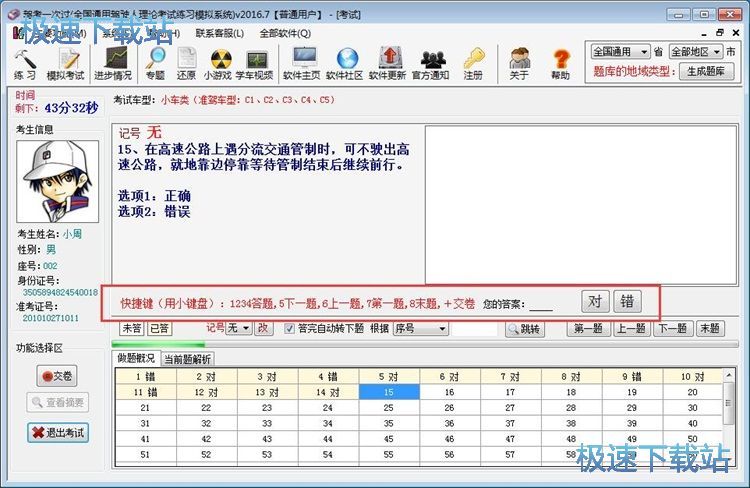Click the 官方通知 icon
This screenshot has width=750, height=488.
[431, 63]
